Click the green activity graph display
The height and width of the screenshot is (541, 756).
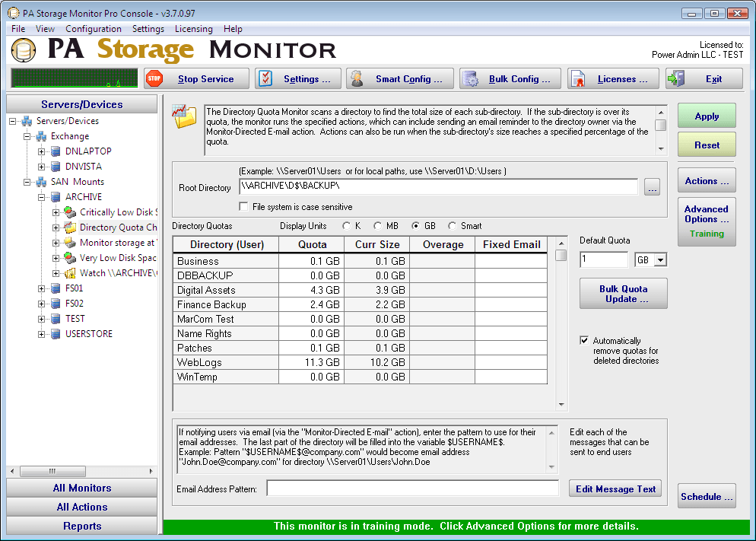tap(75, 78)
